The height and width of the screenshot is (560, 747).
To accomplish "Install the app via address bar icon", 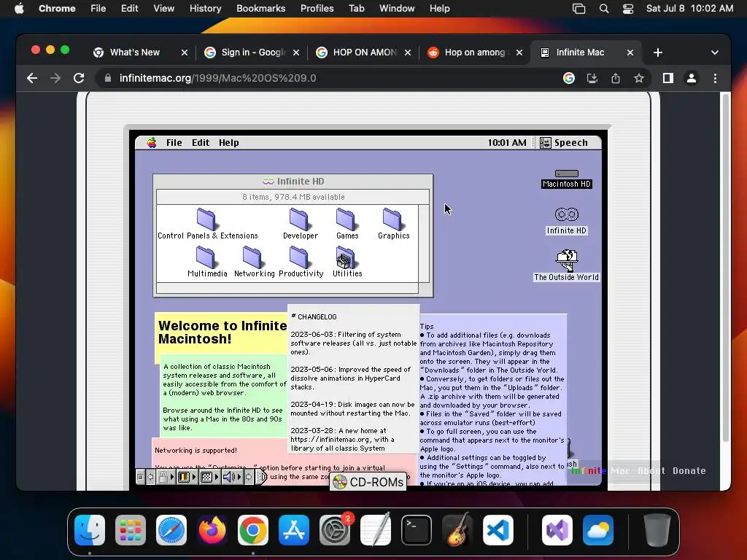I will tap(592, 78).
